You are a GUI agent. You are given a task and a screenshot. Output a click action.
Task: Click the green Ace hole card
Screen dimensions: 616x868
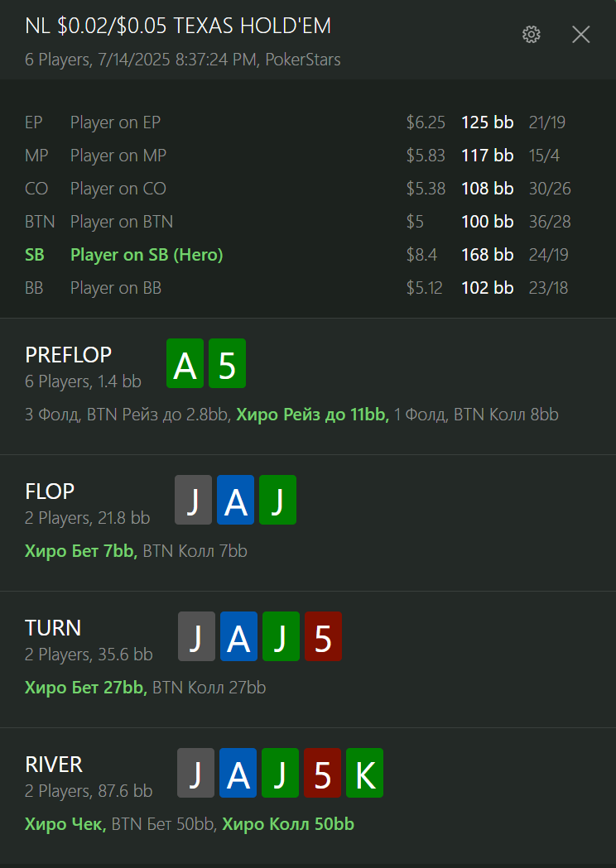[185, 363]
